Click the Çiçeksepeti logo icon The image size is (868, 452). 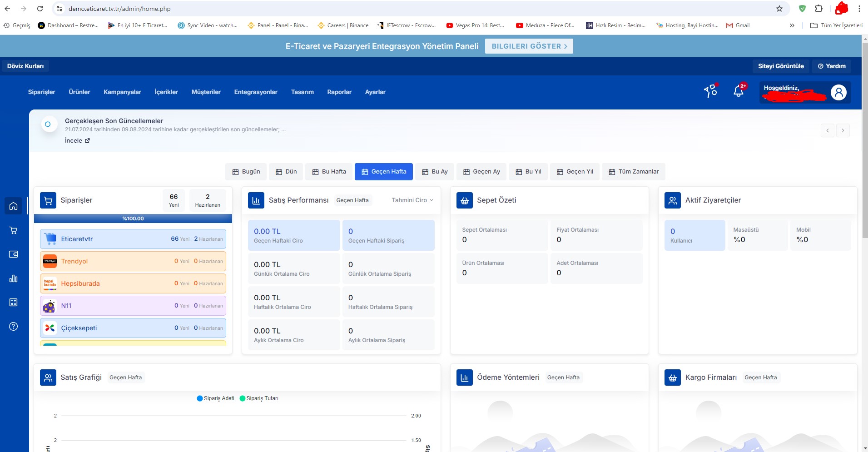(x=50, y=328)
